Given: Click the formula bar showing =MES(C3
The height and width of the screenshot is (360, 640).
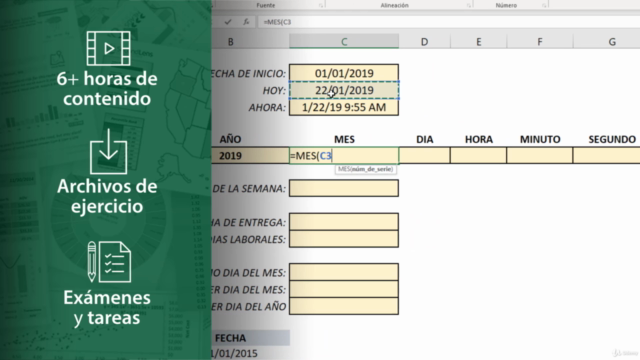Looking at the screenshot, I should 448,22.
